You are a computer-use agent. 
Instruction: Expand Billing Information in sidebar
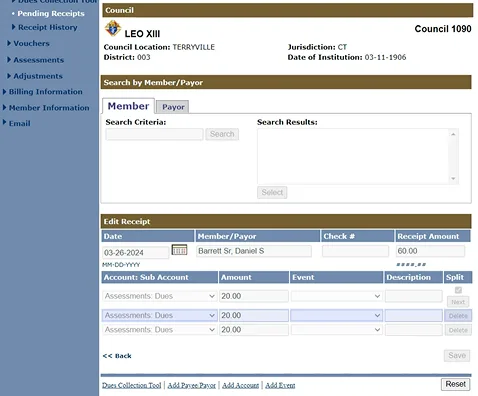coord(42,92)
